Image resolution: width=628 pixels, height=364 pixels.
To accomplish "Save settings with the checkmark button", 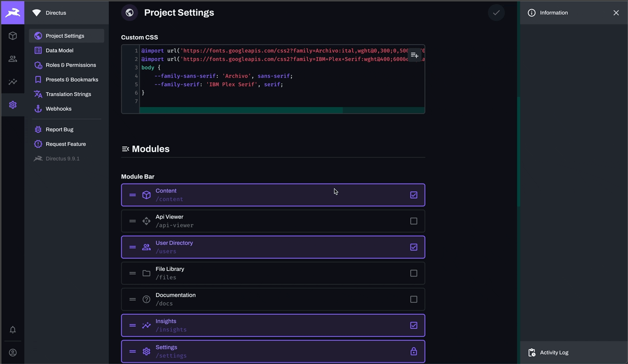I will 496,13.
